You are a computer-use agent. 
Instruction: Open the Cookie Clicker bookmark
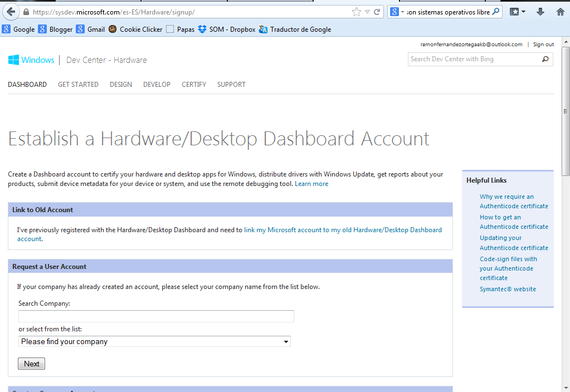pos(135,30)
